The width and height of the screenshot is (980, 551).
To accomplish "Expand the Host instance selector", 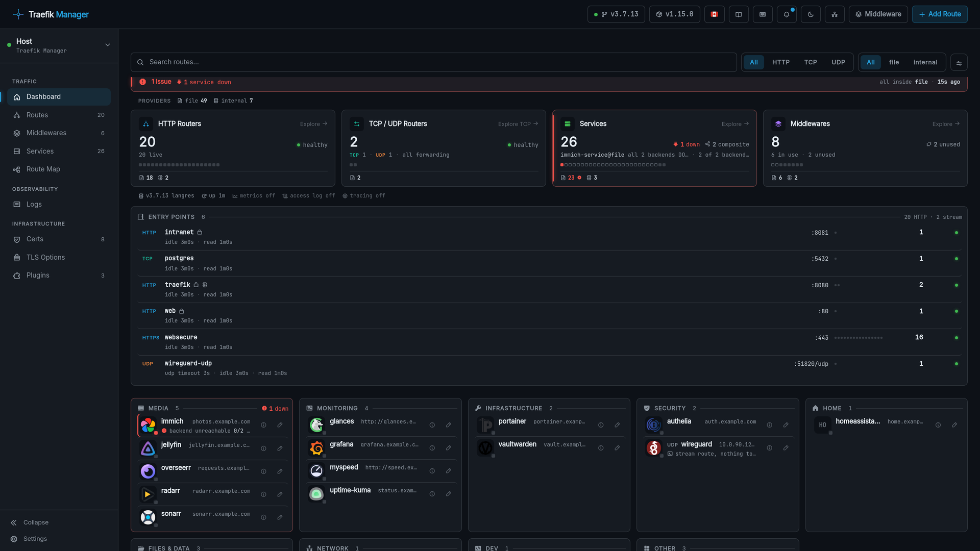I will (x=59, y=45).
